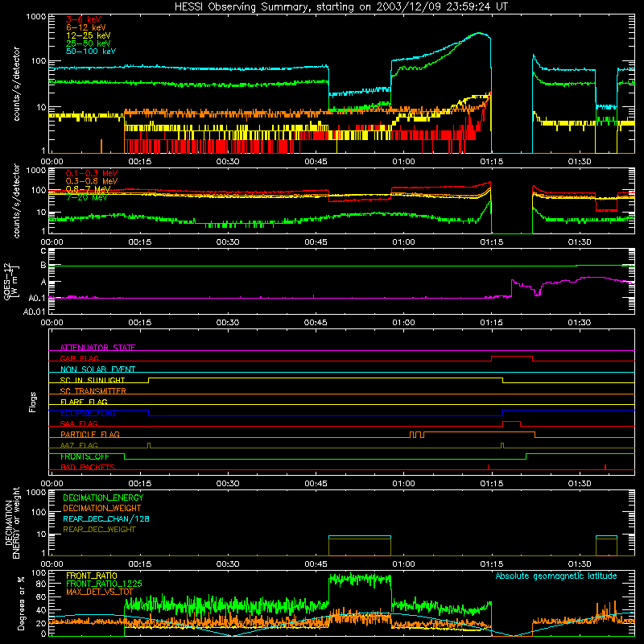The width and height of the screenshot is (644, 644).
Task: Click the yellow '0.8-7 MeV' legend label
Action: click(89, 189)
